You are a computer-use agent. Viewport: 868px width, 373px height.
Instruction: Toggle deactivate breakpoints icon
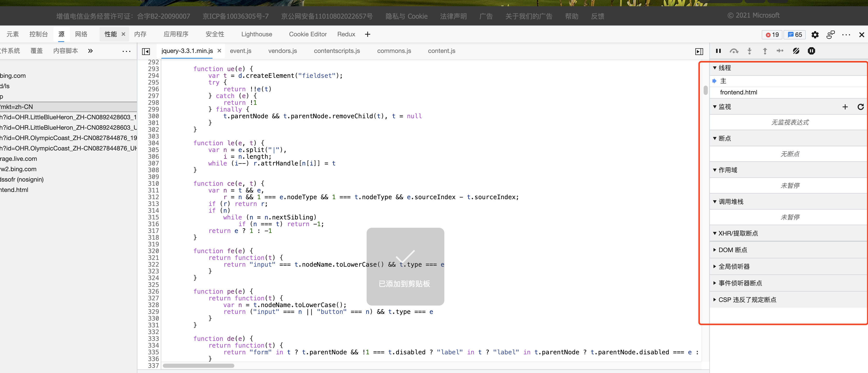pos(796,51)
